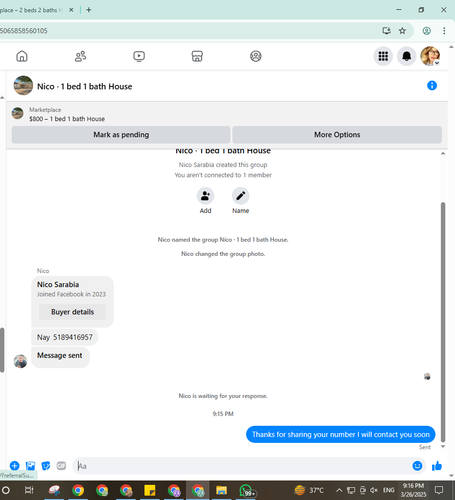Image resolution: width=455 pixels, height=500 pixels.
Task: Click the browser address bar URL
Action: click(24, 31)
